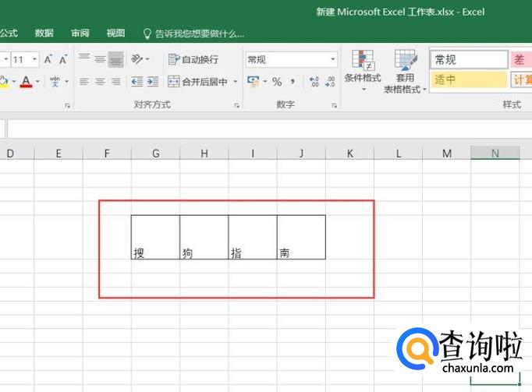
Task: Open the 条件格式 conditional formatting menu
Action: click(363, 70)
